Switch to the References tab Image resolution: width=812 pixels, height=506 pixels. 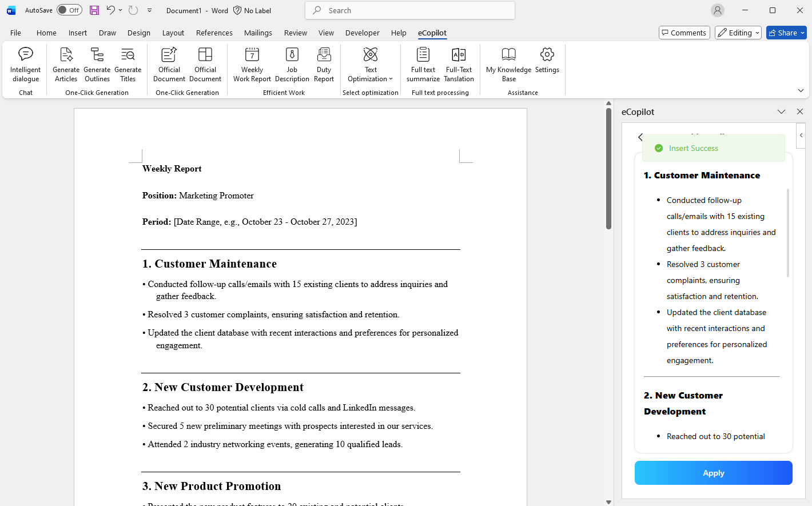pos(214,33)
